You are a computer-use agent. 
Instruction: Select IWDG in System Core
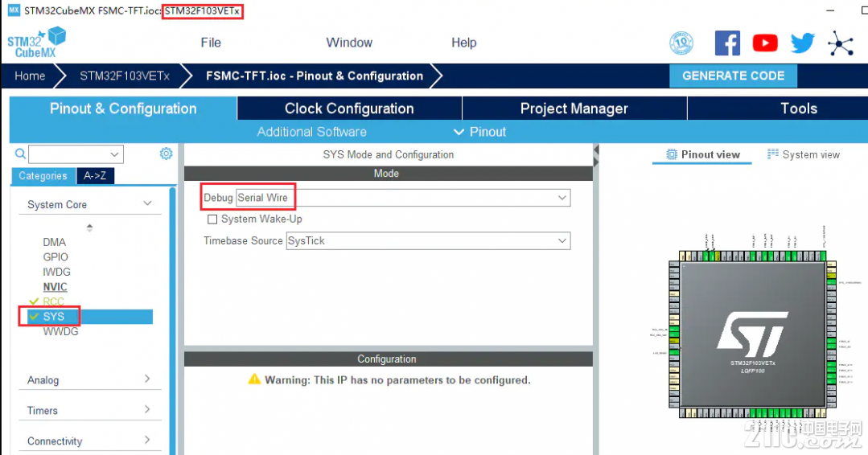(56, 272)
